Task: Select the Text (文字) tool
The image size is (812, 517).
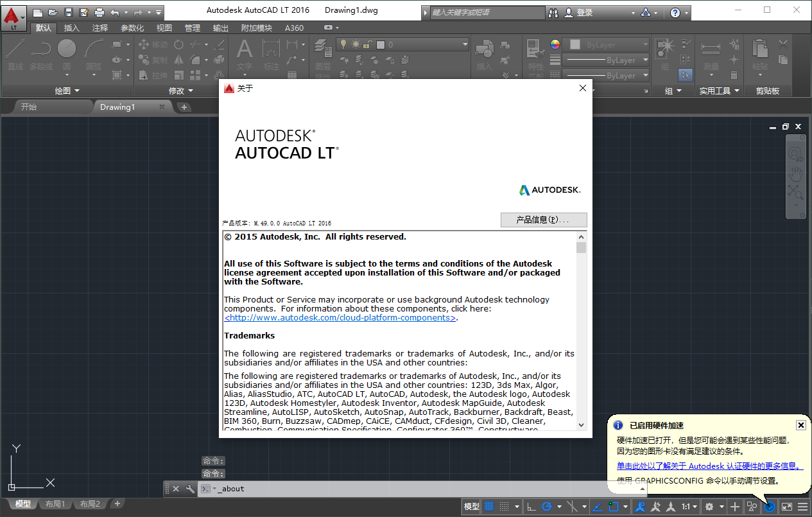Action: [x=245, y=55]
